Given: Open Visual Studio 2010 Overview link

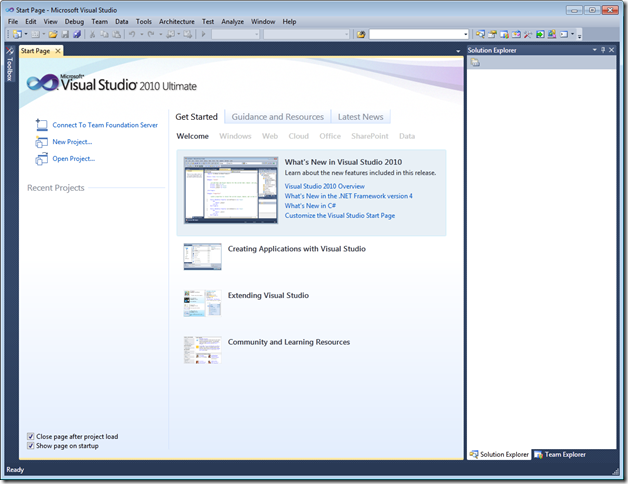Looking at the screenshot, I should [x=324, y=186].
